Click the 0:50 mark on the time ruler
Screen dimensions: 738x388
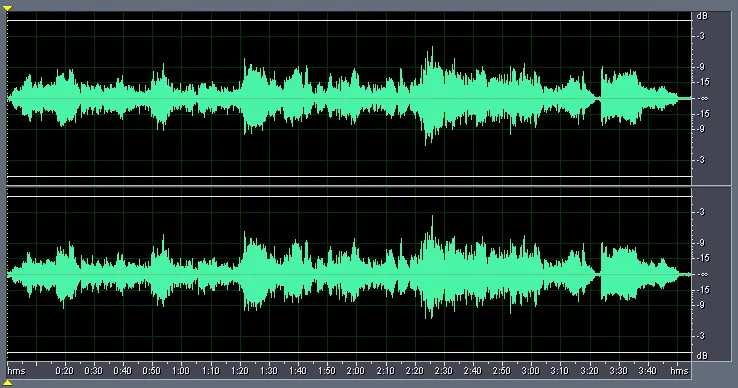[152, 371]
